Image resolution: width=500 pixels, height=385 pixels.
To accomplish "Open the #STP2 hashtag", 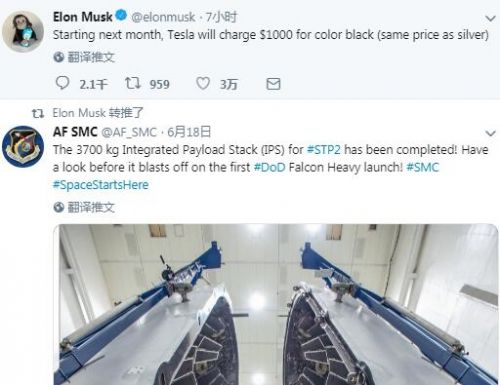I will tap(323, 149).
